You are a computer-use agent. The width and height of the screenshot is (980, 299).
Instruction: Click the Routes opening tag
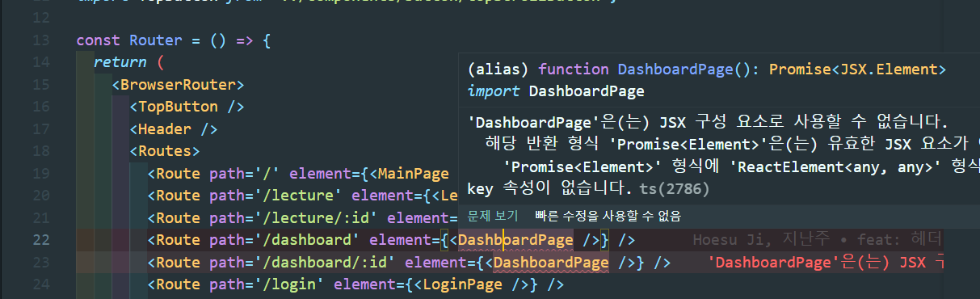[165, 151]
